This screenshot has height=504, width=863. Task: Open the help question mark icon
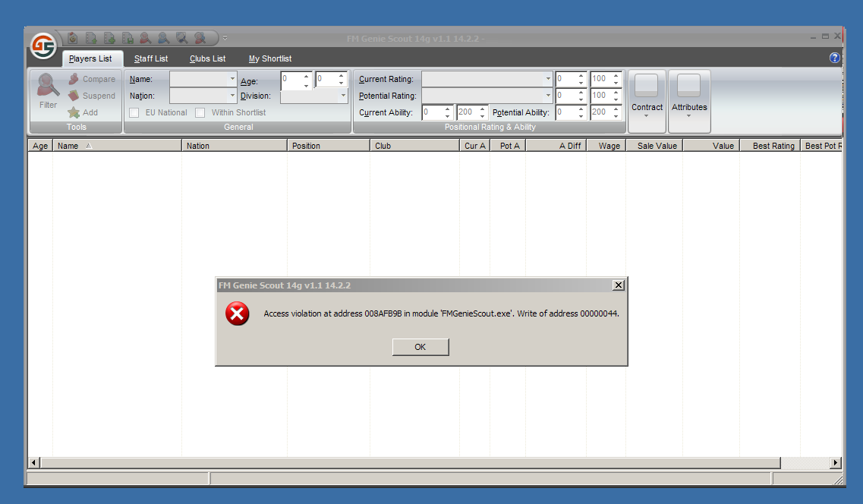(834, 58)
